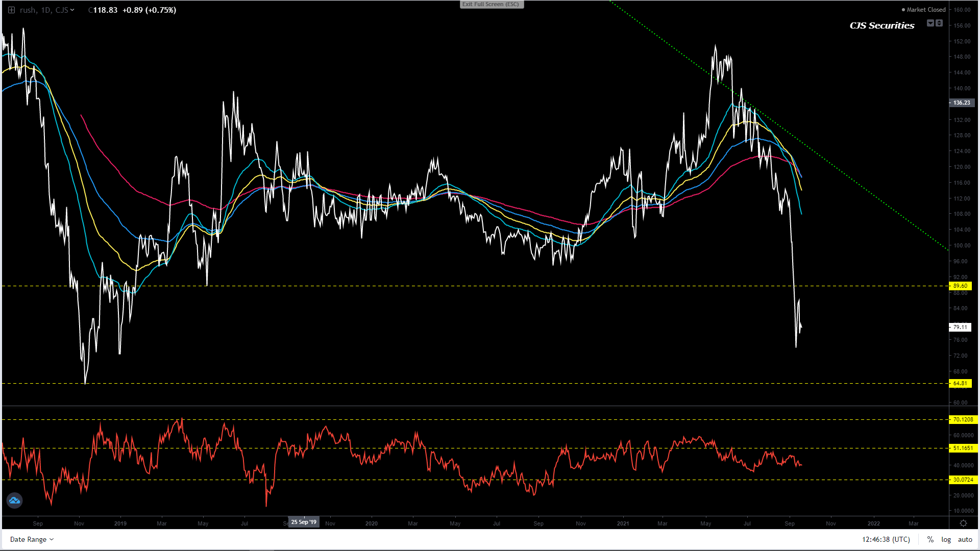
Task: Toggle percent scale mode
Action: (x=930, y=539)
